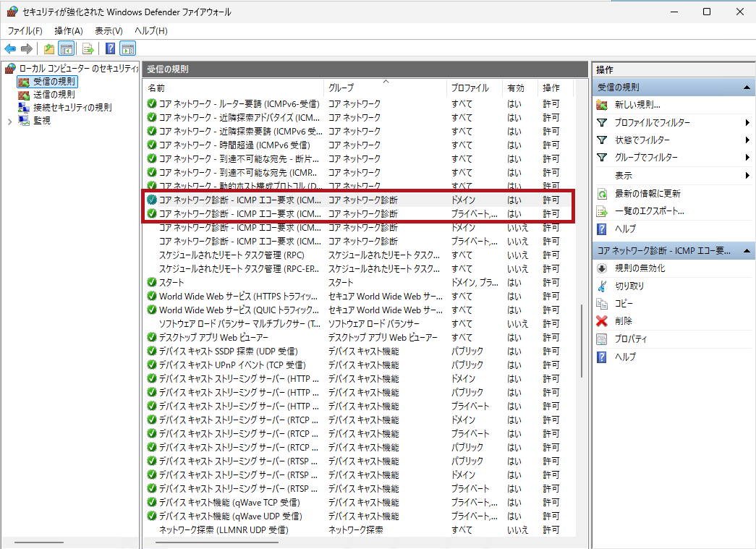Screen dimensions: 756x549
Task: Click the 一覧のエクスポート icon
Action: pyautogui.click(x=602, y=211)
